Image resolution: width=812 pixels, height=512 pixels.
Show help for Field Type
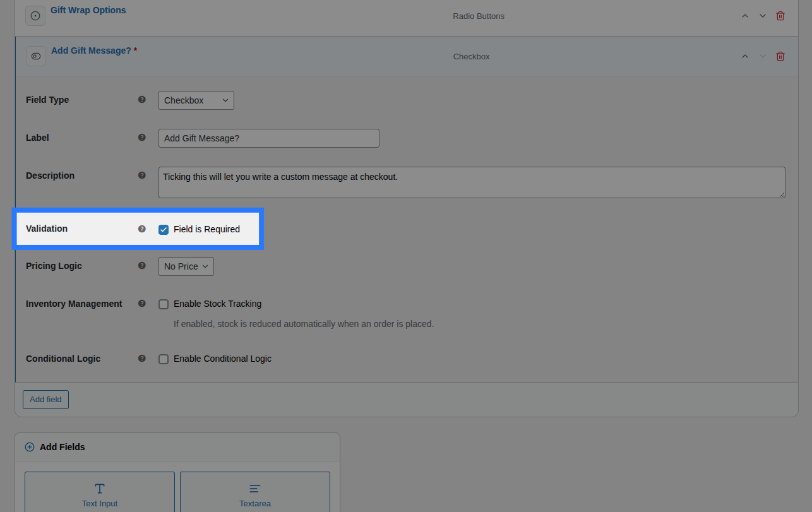click(x=142, y=100)
